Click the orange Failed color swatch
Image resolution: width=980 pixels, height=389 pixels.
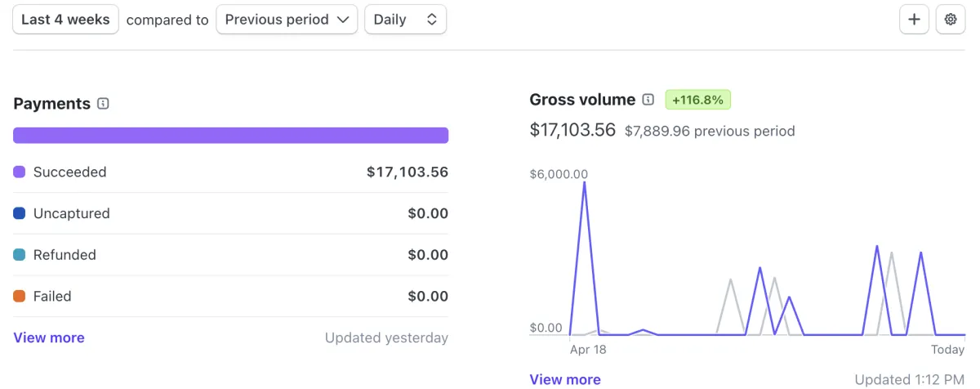click(x=20, y=297)
